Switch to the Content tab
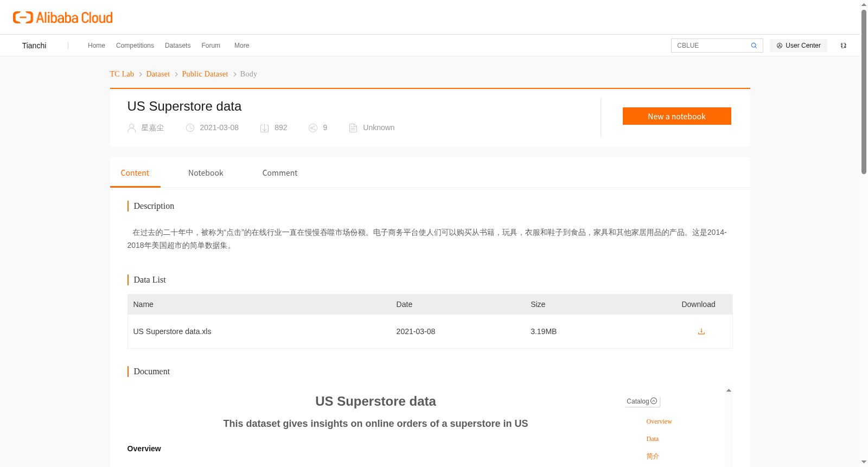 pyautogui.click(x=135, y=173)
